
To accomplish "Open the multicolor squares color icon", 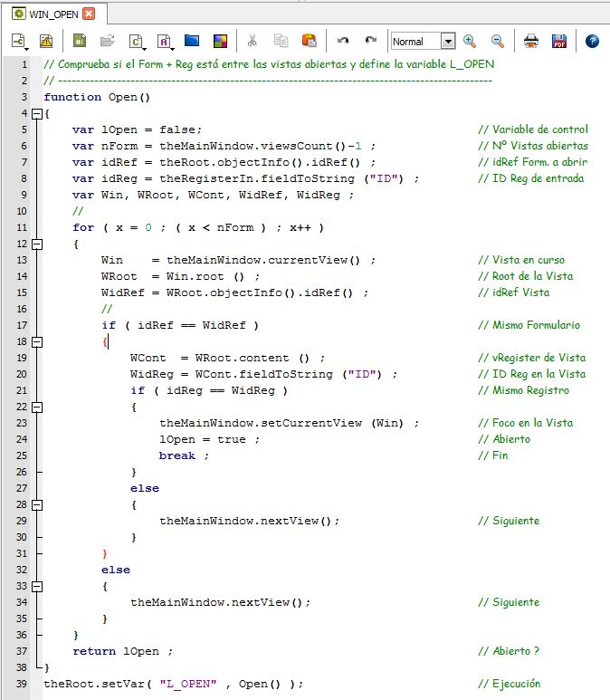I will click(x=221, y=41).
